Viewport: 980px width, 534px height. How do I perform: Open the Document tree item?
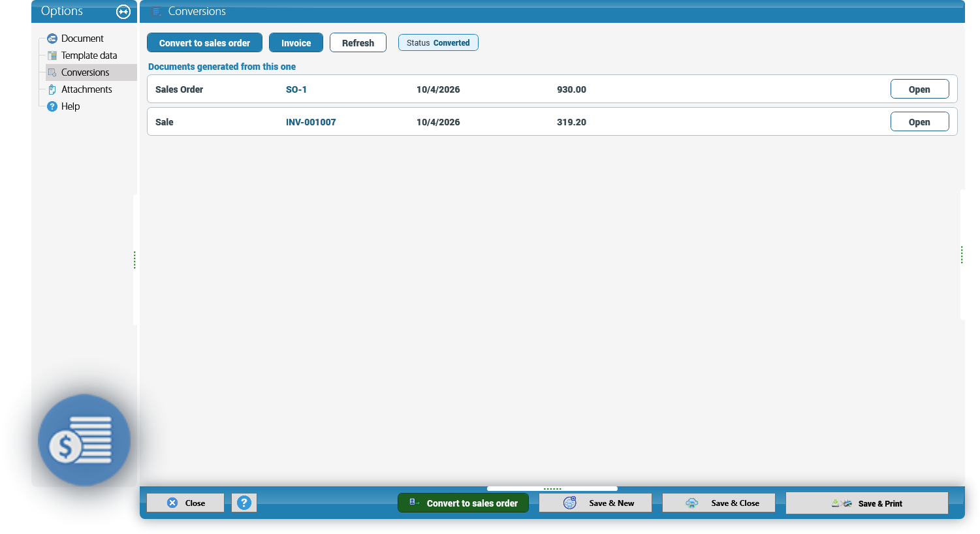pos(82,39)
